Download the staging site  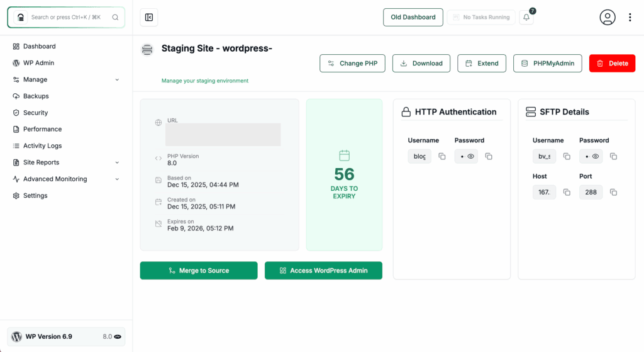421,64
